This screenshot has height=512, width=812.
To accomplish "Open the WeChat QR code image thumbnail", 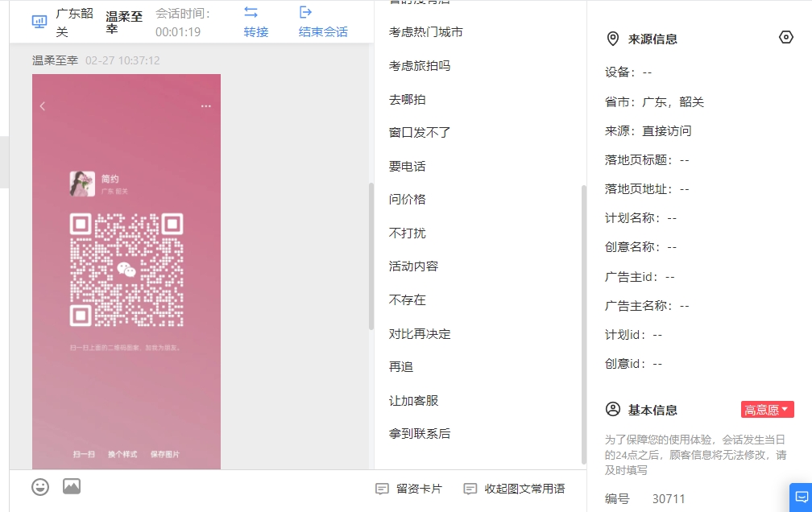I will pos(126,271).
